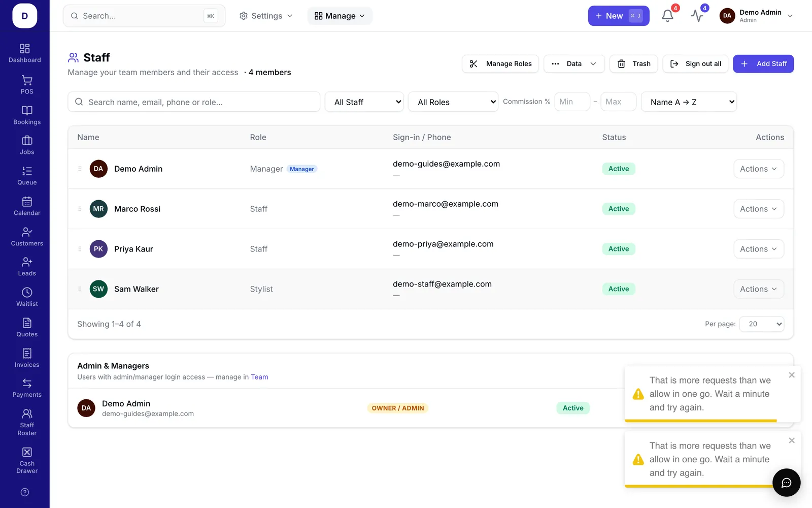
Task: Open the Queue section
Action: [27, 176]
